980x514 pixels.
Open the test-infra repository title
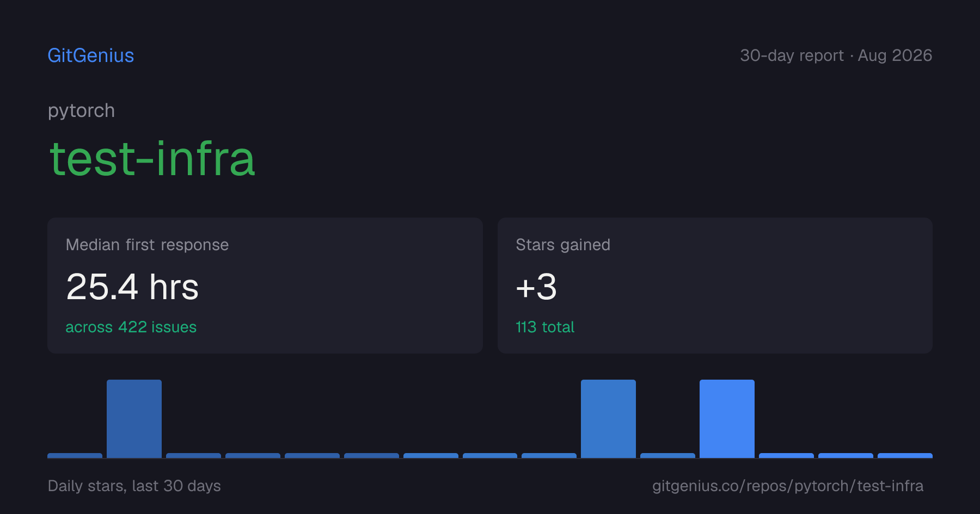pyautogui.click(x=152, y=158)
